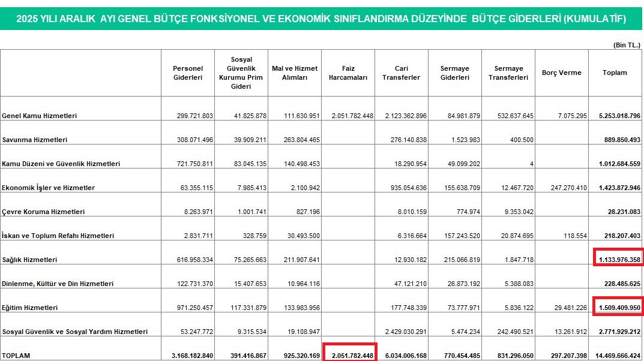The width and height of the screenshot is (644, 361).
Task: Select the "(Bin TL.)" unit label
Action: 627,45
